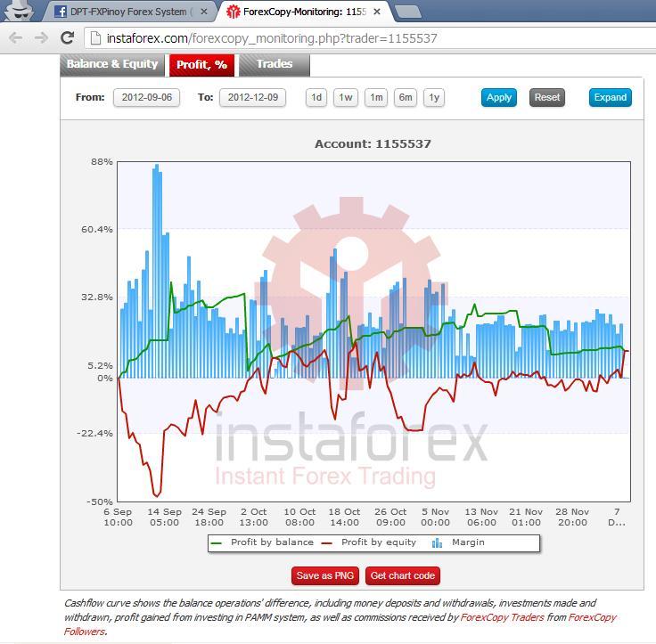Screen dimensions: 656x644
Task: Click the To date field 2012-12-09
Action: coord(253,97)
